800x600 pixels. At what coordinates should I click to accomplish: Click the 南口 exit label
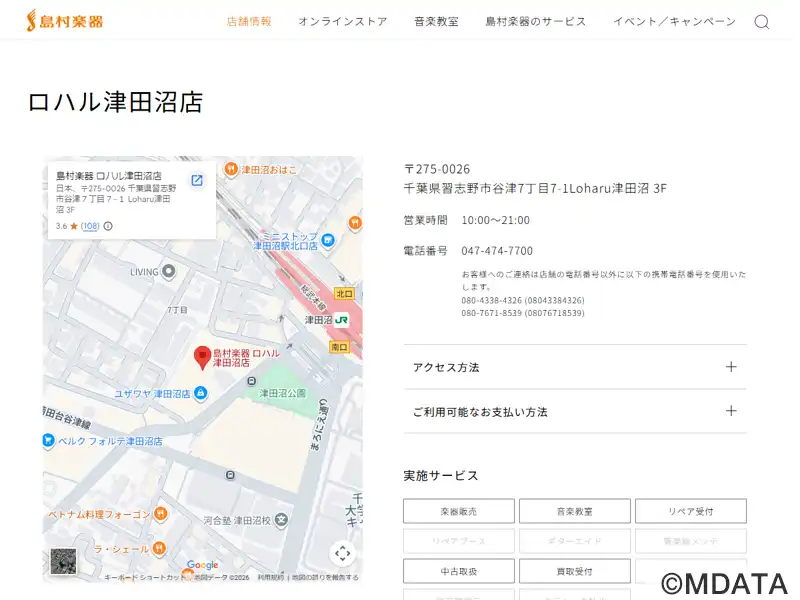click(339, 347)
